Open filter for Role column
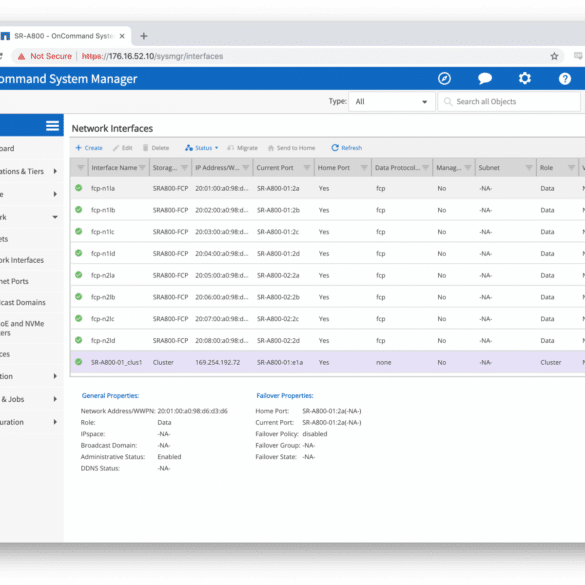The image size is (585, 585). (x=571, y=168)
